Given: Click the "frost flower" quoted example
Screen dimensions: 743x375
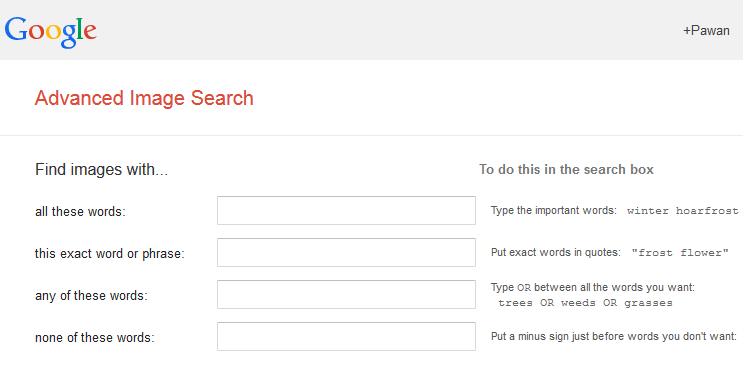Looking at the screenshot, I should (680, 253).
